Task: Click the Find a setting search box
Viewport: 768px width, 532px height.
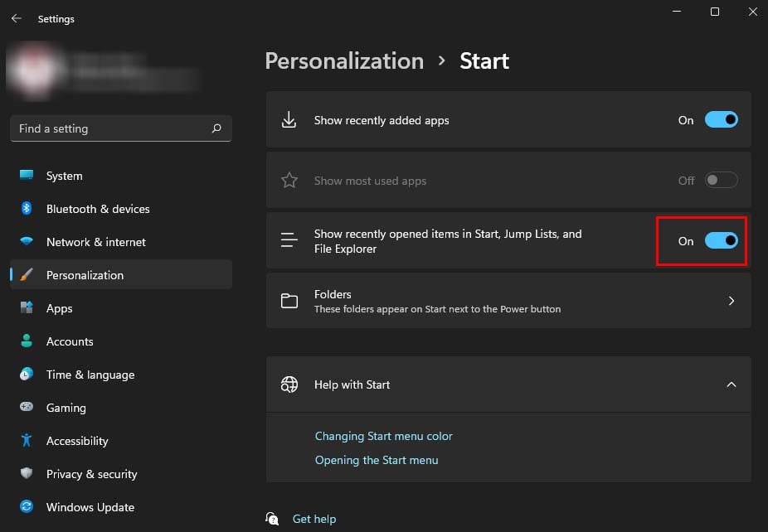Action: 112,128
